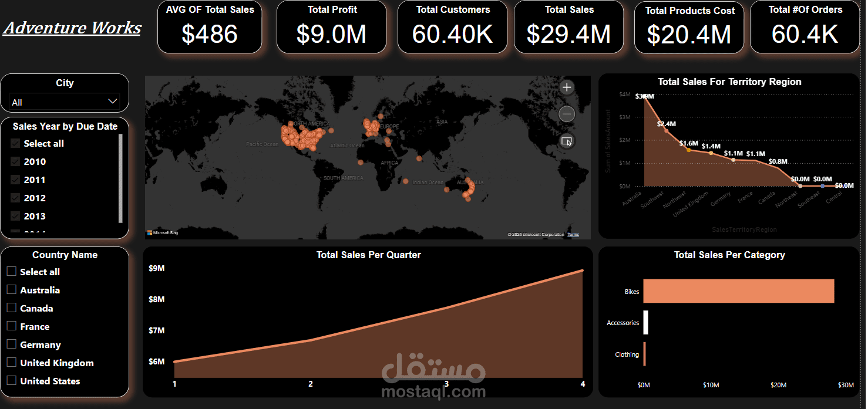Click the Total #Of Orders card

(x=805, y=27)
